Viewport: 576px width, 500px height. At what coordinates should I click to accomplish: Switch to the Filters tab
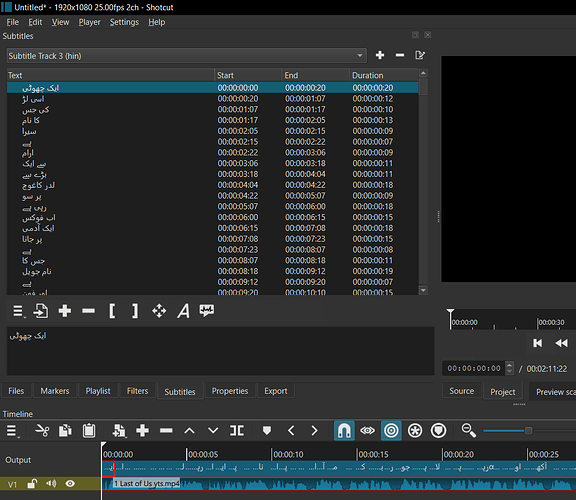(x=137, y=391)
